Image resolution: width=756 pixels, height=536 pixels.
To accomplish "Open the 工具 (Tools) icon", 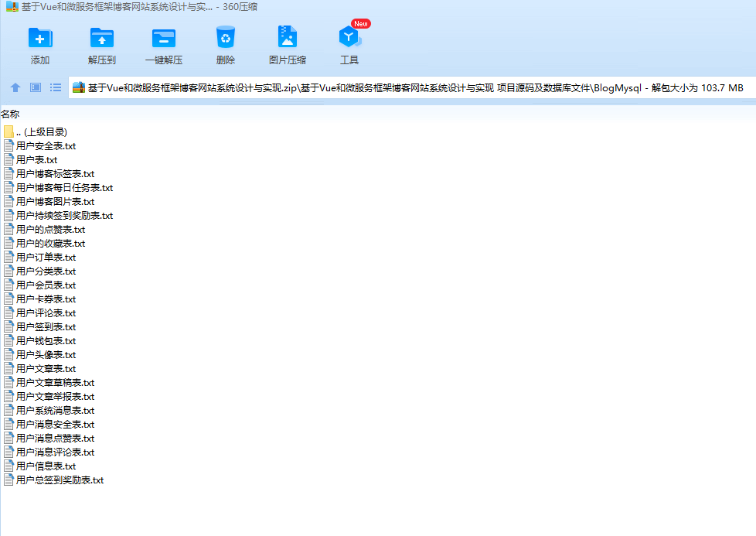I will click(349, 37).
